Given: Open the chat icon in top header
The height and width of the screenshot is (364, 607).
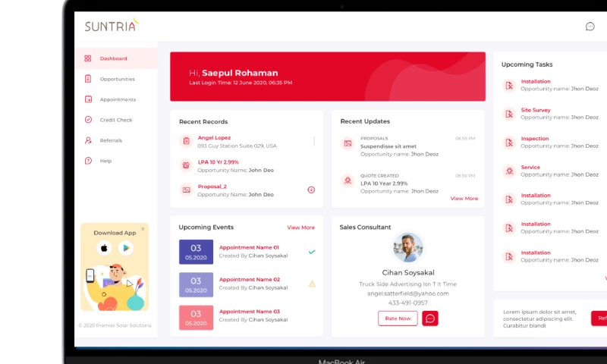Looking at the screenshot, I should click(590, 27).
